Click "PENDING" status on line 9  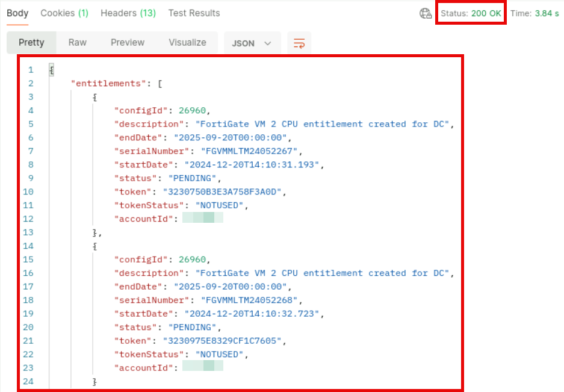(192, 178)
